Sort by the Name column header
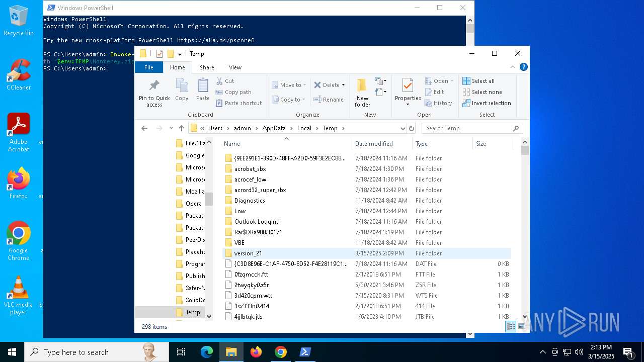The image size is (644, 362). click(x=286, y=144)
